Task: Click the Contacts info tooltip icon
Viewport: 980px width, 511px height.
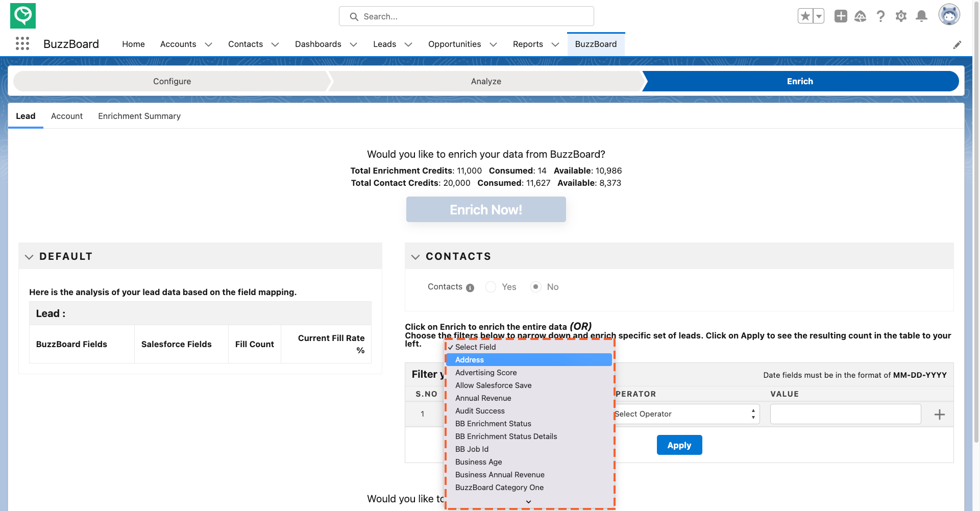Action: coord(470,288)
